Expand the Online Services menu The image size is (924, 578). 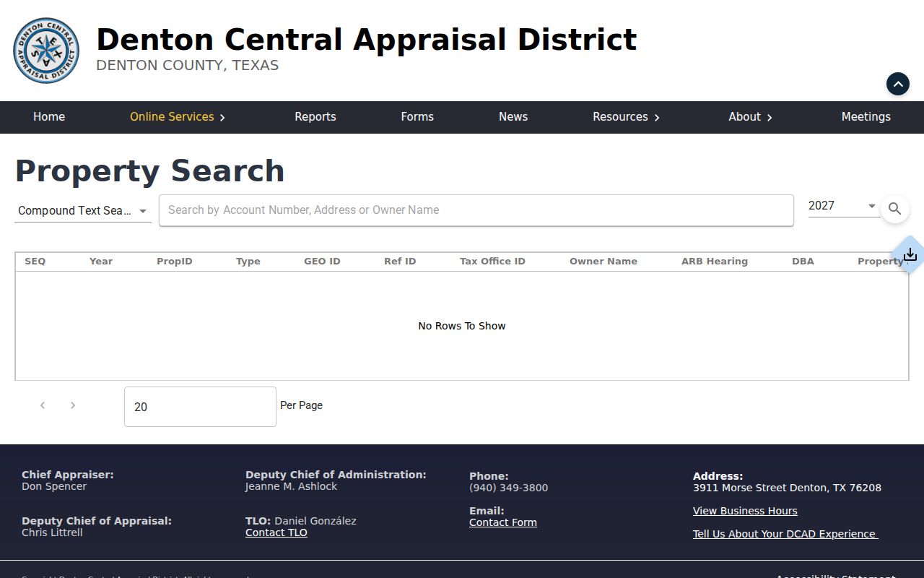[178, 117]
